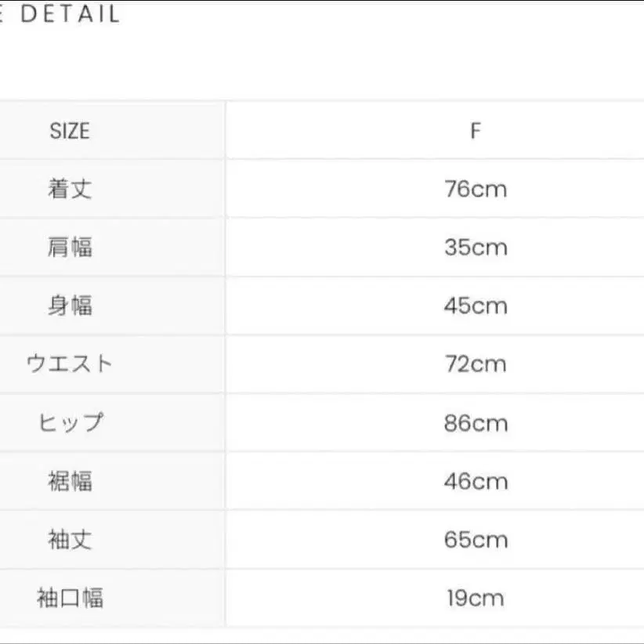Select the 45cm measurement
Viewport: 644px width, 644px height.
coord(475,306)
